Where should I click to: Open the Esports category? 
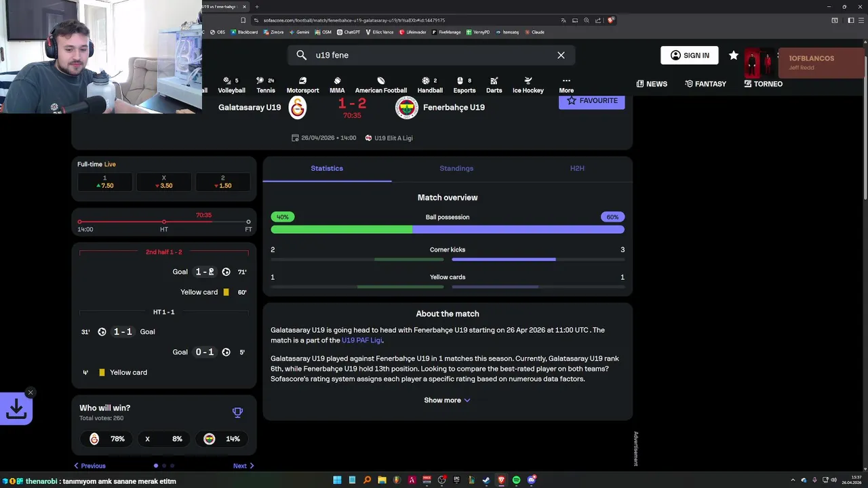[x=465, y=85]
